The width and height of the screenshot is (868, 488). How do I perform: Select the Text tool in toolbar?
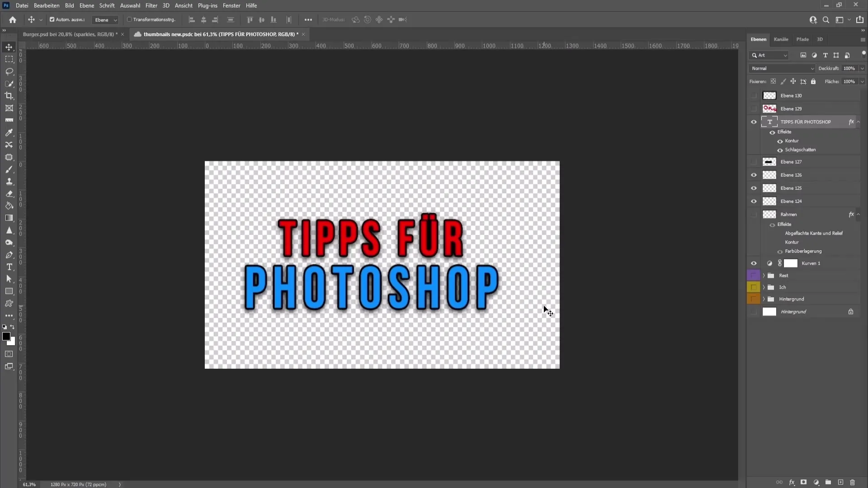(x=9, y=267)
